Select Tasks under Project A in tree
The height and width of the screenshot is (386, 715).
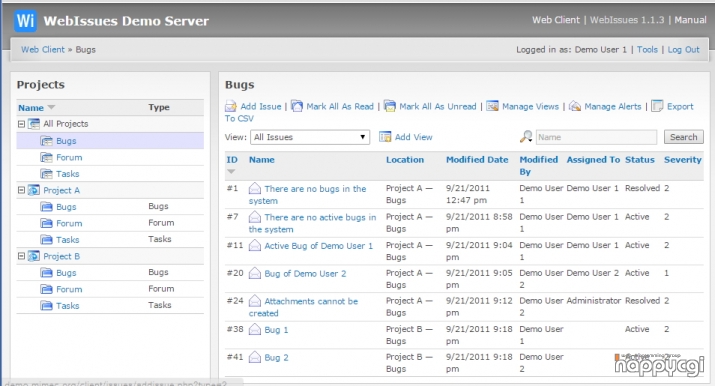pos(67,240)
